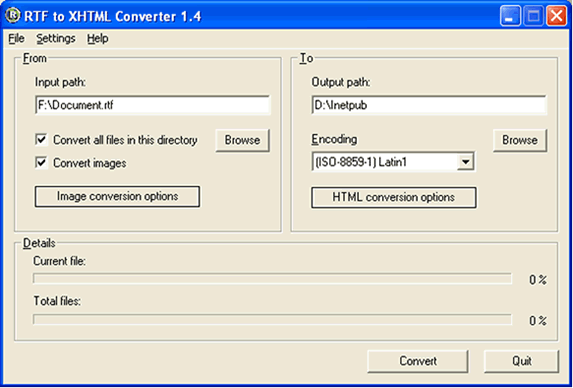Screen dimensions: 573x388
Task: Select the (ISO-8859-1) Latin1 combo box
Action: [x=393, y=162]
